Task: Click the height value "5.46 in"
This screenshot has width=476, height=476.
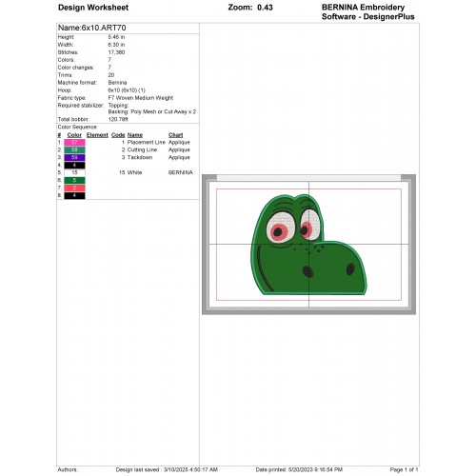Action: tap(116, 37)
